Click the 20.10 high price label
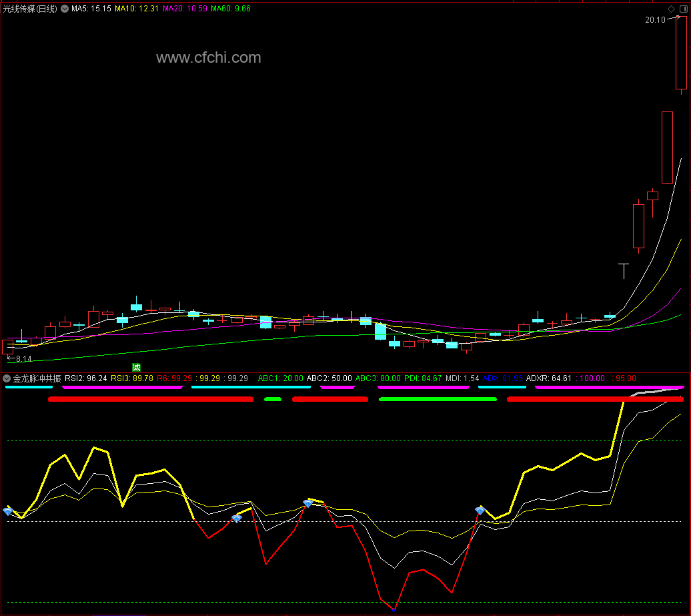691x616 pixels. [655, 20]
